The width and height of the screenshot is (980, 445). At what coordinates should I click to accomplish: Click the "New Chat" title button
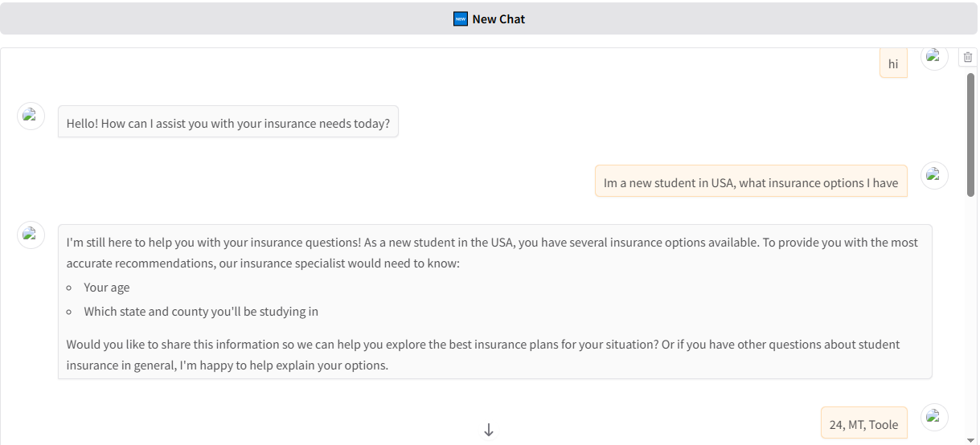pyautogui.click(x=498, y=18)
